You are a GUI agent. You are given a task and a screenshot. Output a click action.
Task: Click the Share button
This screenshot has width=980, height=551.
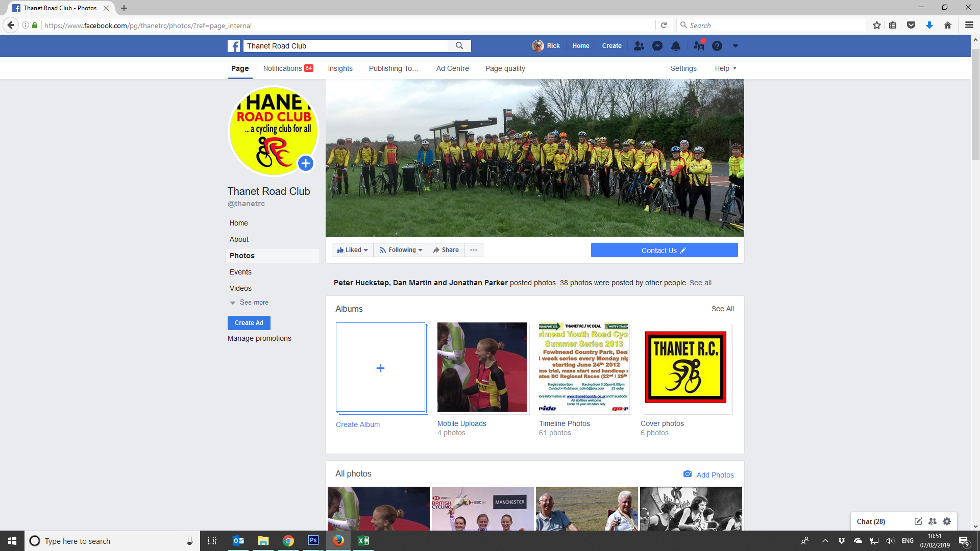[446, 250]
